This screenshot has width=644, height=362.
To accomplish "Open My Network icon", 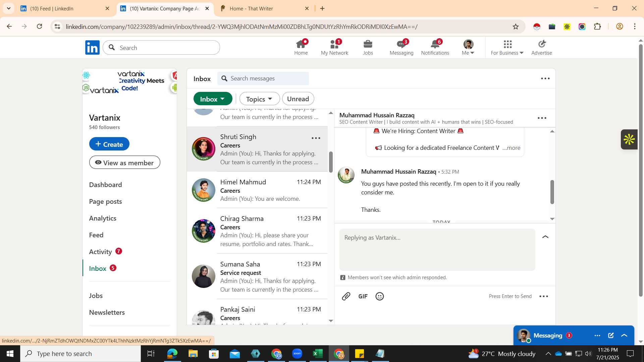I will 334,47.
